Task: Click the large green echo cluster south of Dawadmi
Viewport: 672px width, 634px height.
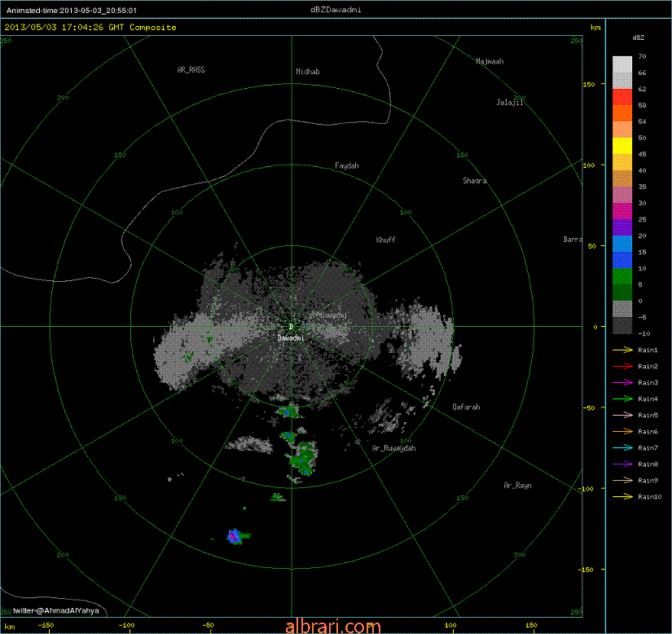Action: click(x=304, y=458)
